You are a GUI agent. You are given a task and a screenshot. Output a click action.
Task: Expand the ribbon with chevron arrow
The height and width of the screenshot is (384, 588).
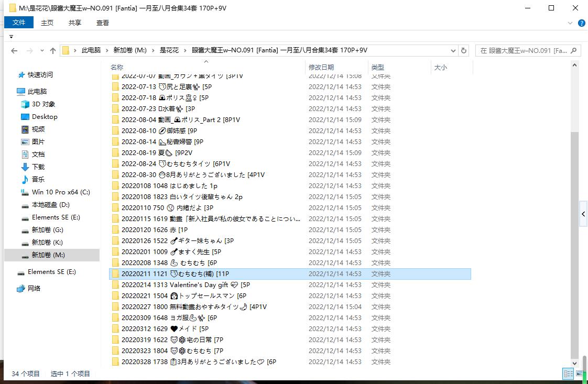coord(571,23)
